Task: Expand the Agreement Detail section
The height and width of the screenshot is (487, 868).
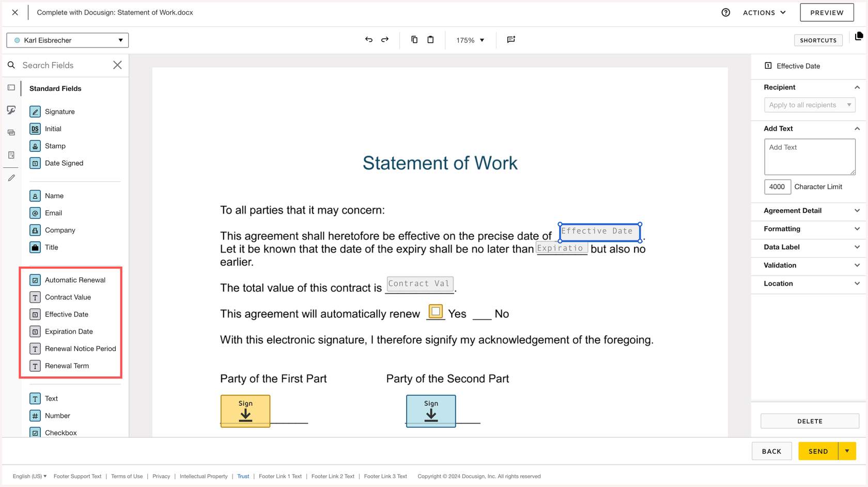Action: coord(808,211)
